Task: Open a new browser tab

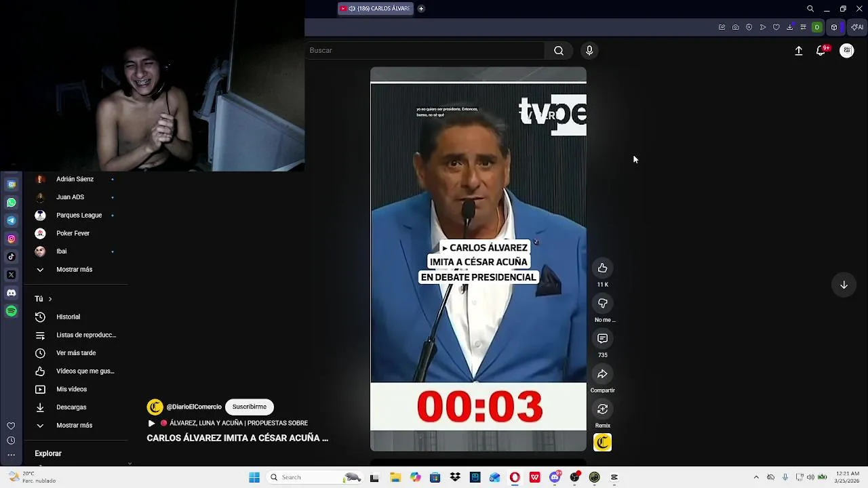Action: pyautogui.click(x=421, y=9)
